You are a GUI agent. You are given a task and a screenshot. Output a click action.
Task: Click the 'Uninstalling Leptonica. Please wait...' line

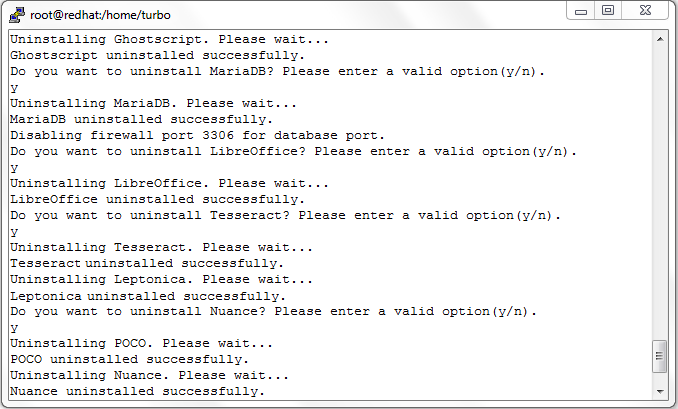pos(161,279)
